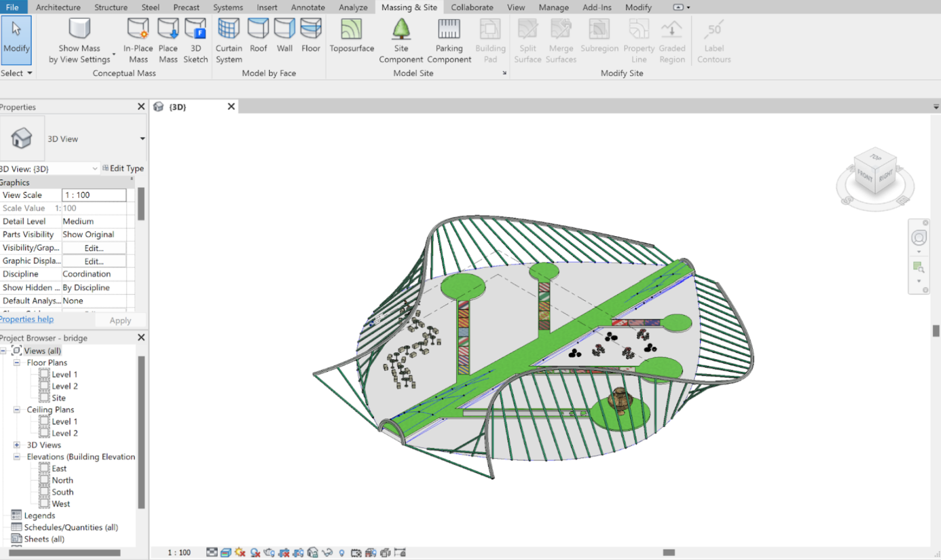The image size is (941, 560).
Task: Open Visual Style in view control bar
Action: 225,552
